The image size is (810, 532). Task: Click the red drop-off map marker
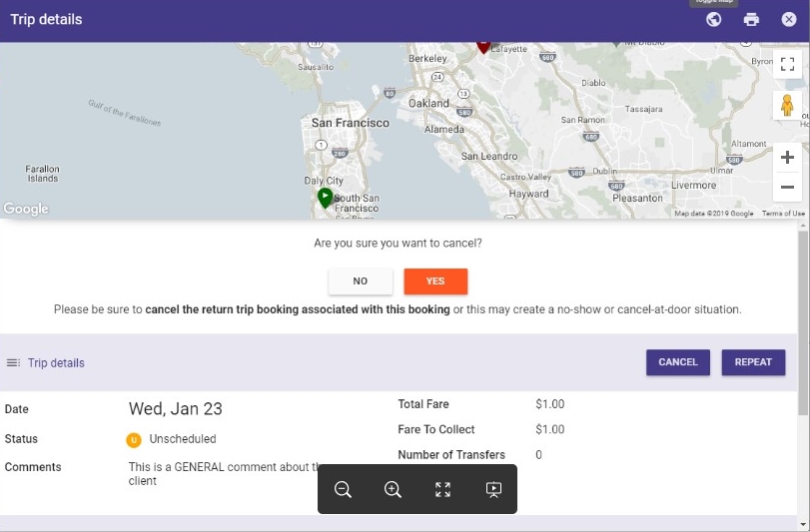[483, 47]
